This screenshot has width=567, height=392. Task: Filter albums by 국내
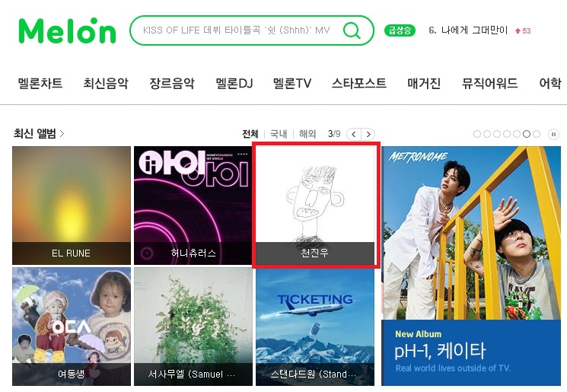(279, 134)
